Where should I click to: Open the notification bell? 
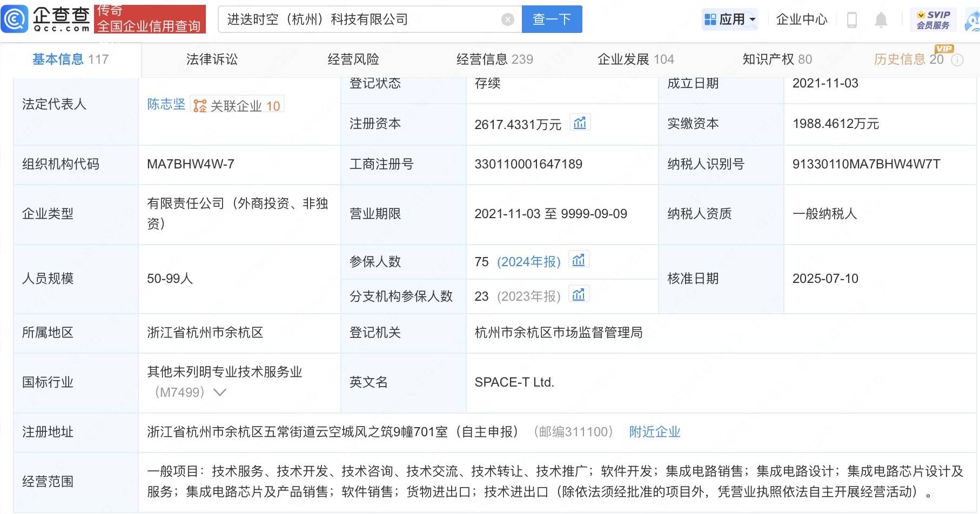point(881,20)
